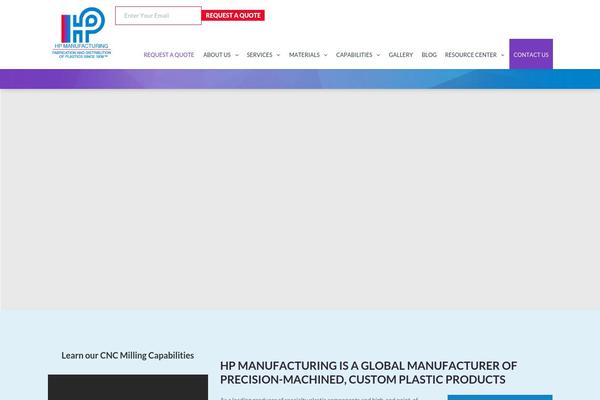The height and width of the screenshot is (400, 600).
Task: Open the Services menu item
Action: coord(259,55)
